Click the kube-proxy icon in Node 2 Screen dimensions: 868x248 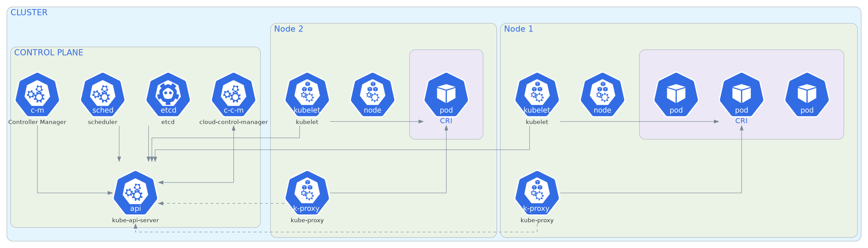[x=307, y=193]
